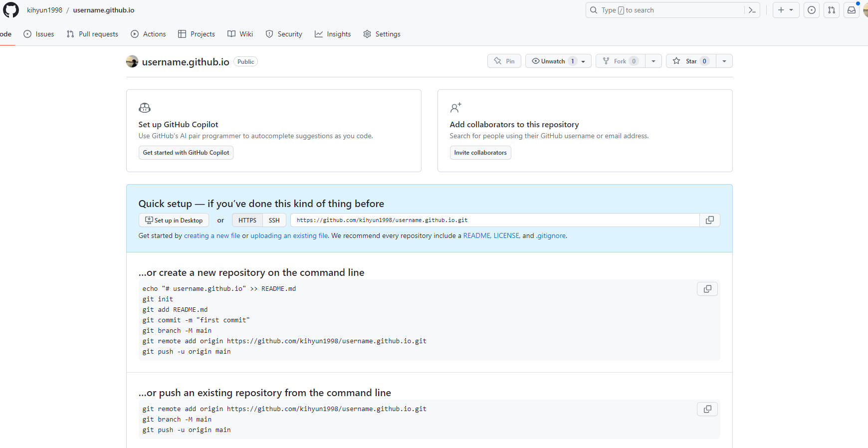Viewport: 868px width, 448px height.
Task: Click the echo README.md command line
Action: (x=219, y=289)
